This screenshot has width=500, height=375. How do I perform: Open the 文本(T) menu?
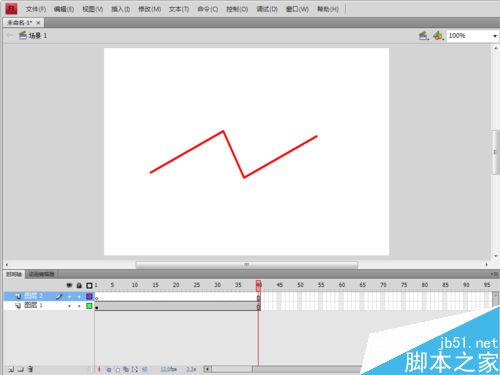(179, 9)
